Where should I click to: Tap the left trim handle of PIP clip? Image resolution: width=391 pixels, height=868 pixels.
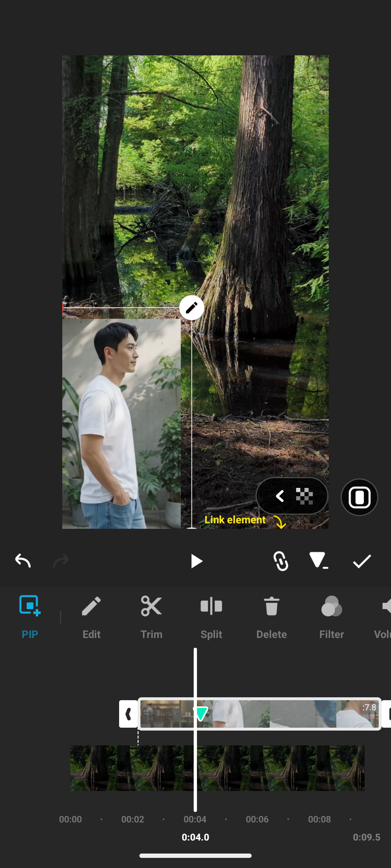coord(128,714)
